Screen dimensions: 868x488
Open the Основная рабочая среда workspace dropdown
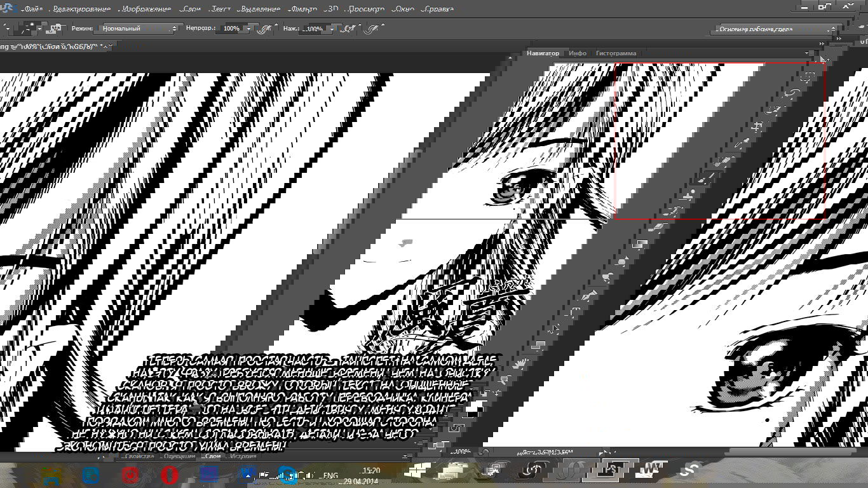(775, 29)
